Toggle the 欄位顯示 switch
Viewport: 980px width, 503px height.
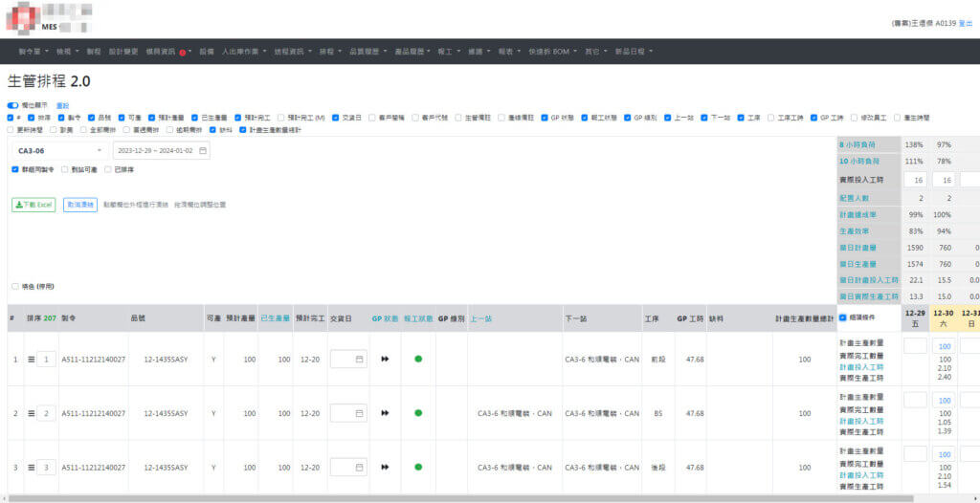pyautogui.click(x=12, y=105)
